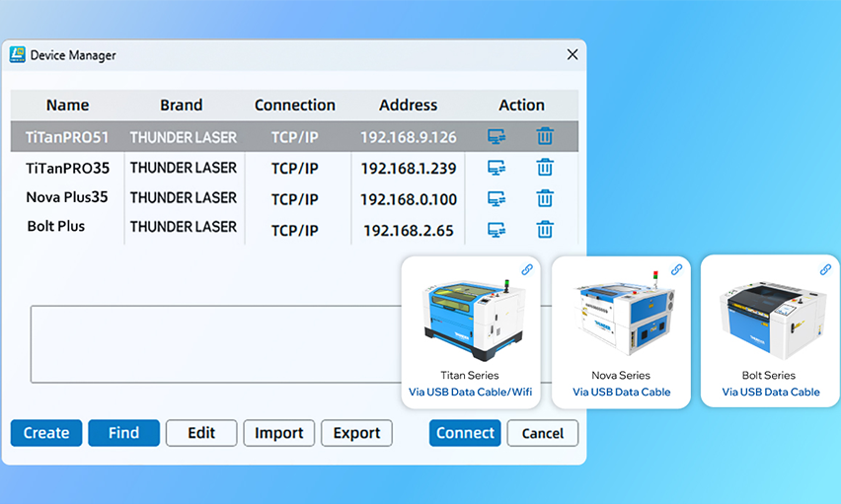841x504 pixels.
Task: Click the Cancel button
Action: (543, 433)
